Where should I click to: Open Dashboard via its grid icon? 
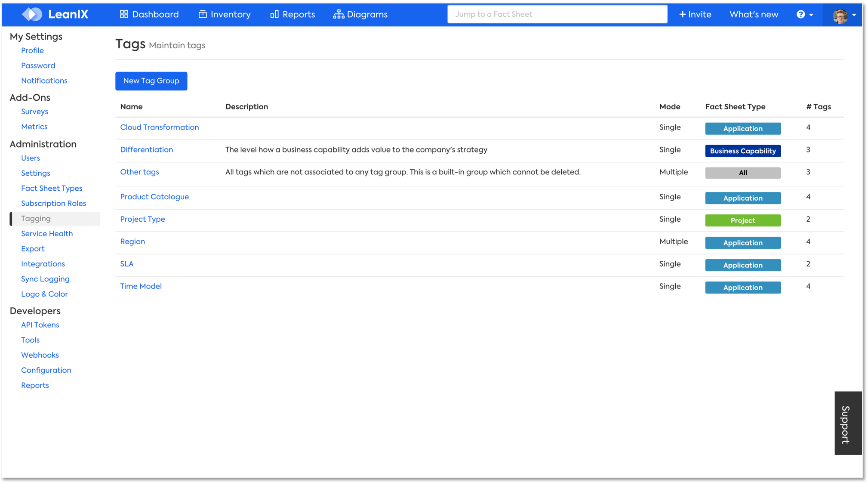tap(124, 14)
